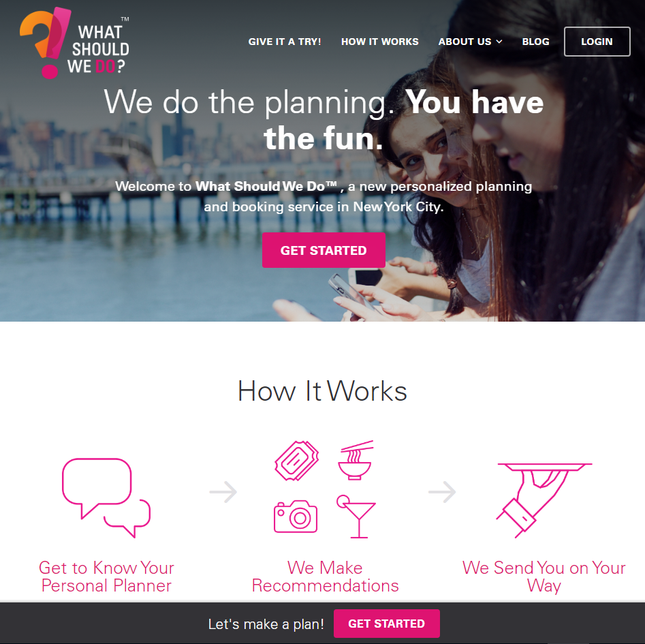Click the What Should We Do logo
Image resolution: width=645 pixels, height=644 pixels.
click(x=74, y=43)
